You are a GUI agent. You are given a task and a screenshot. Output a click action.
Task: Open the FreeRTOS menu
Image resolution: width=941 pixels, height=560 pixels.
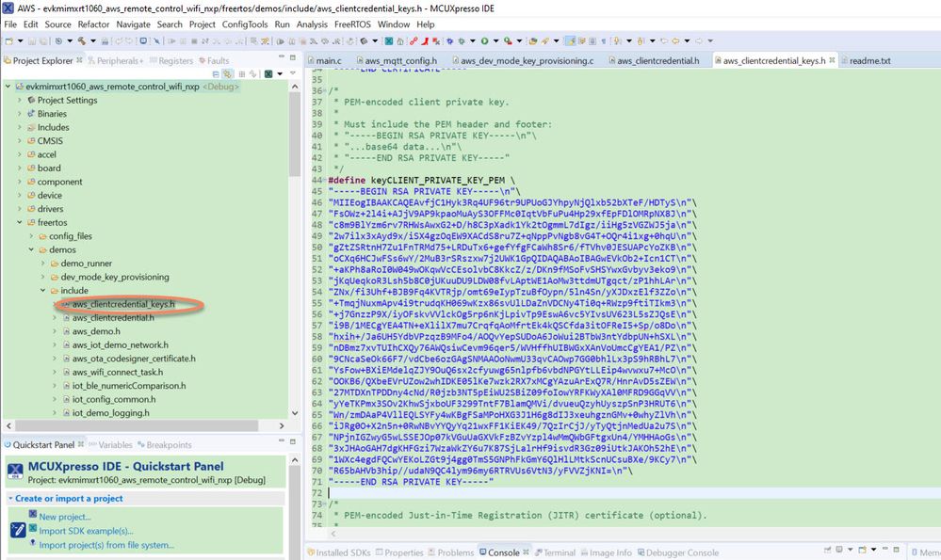click(x=352, y=24)
